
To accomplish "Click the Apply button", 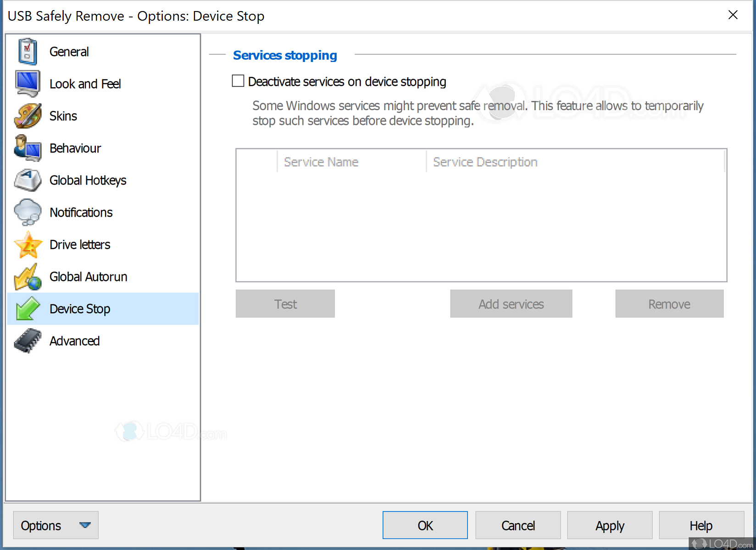I will (x=609, y=525).
